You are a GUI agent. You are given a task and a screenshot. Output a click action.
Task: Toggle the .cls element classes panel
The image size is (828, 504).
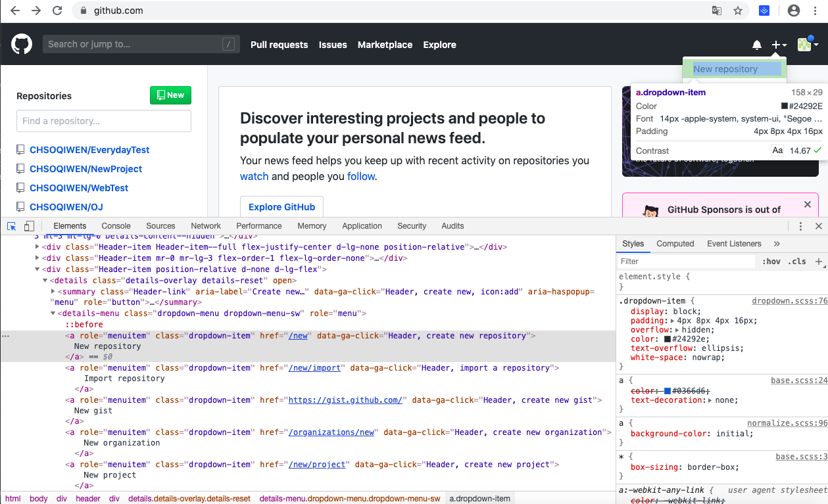click(797, 262)
